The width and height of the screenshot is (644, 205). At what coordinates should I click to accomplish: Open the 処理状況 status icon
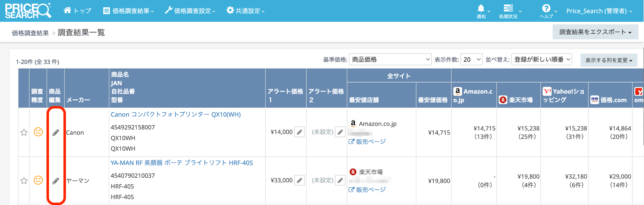click(508, 8)
